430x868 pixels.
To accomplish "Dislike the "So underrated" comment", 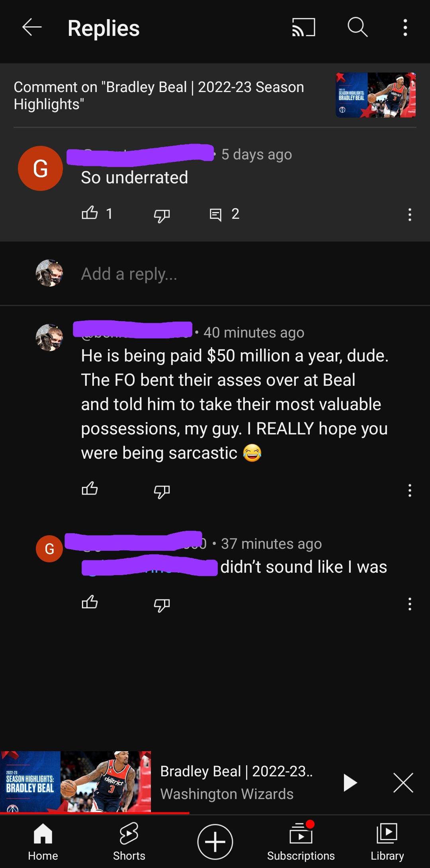I will [162, 215].
